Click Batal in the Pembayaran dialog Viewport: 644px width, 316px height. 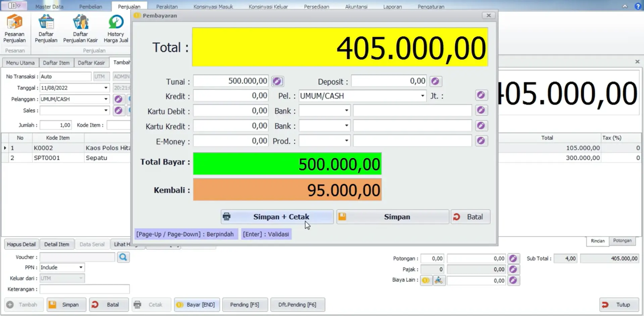(470, 217)
